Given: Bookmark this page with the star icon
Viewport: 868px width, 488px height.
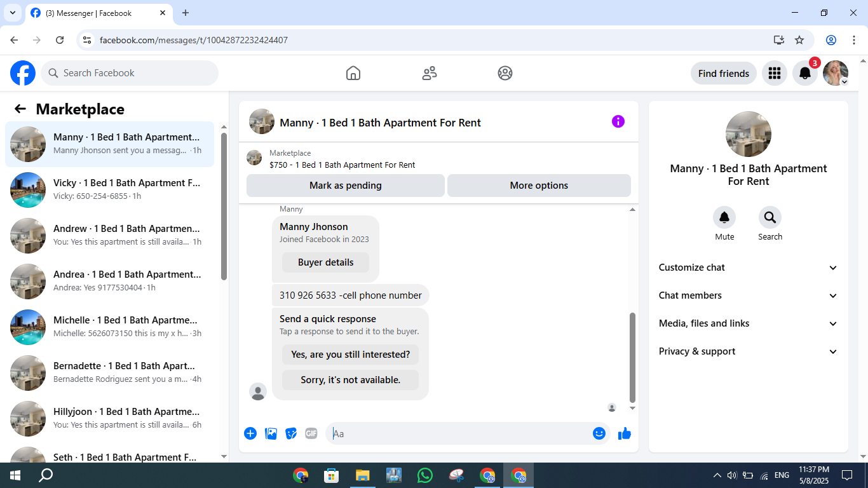Looking at the screenshot, I should [799, 40].
